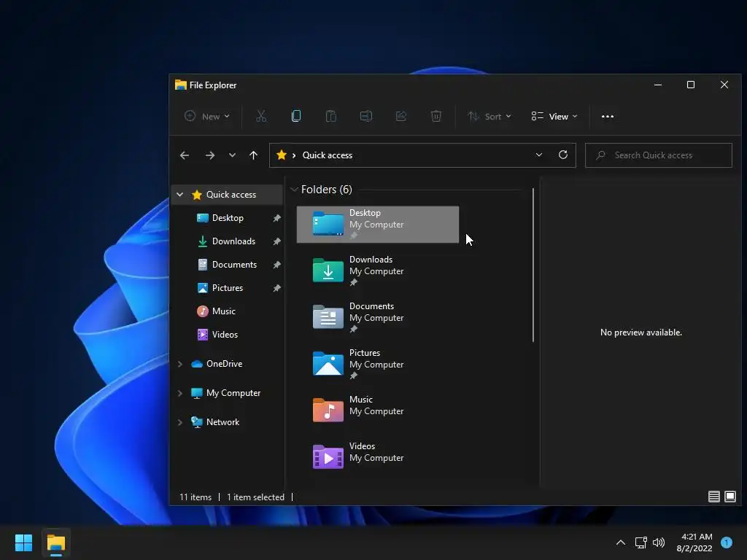Click the Paste clipboard icon
The width and height of the screenshot is (747, 560).
pos(330,116)
